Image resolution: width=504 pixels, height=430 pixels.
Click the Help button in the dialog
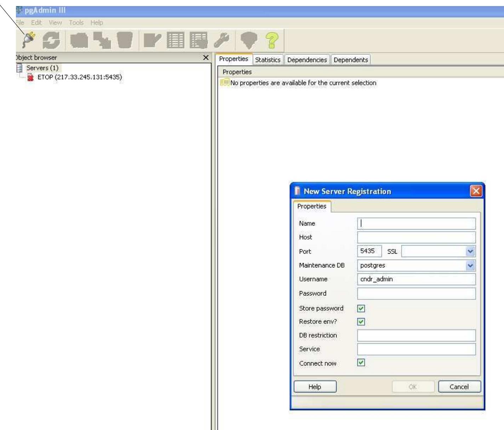pyautogui.click(x=315, y=387)
